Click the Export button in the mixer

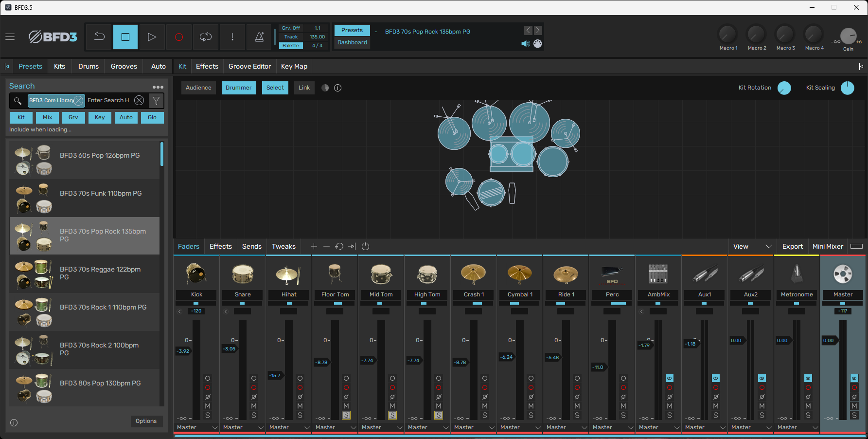coord(792,247)
